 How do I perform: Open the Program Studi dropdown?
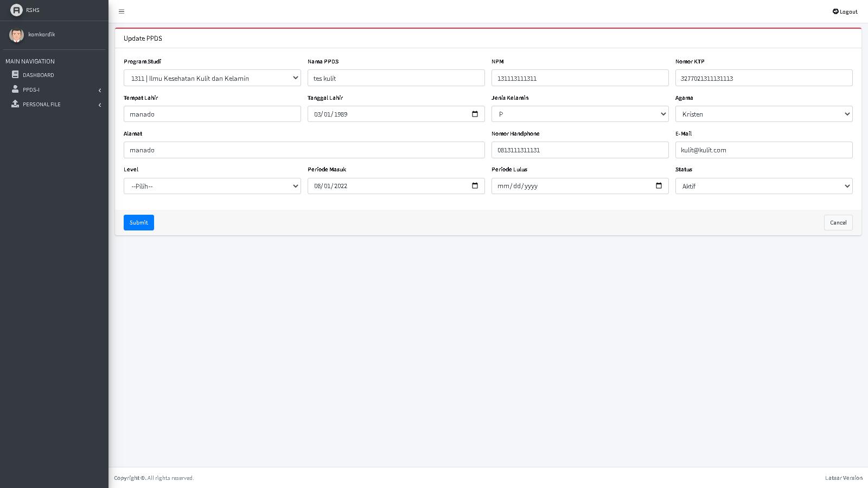212,78
